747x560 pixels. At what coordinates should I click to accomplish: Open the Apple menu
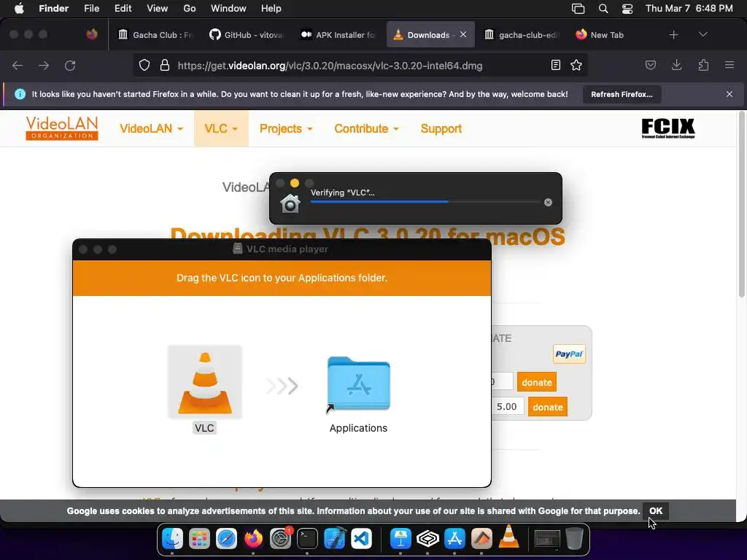[19, 9]
